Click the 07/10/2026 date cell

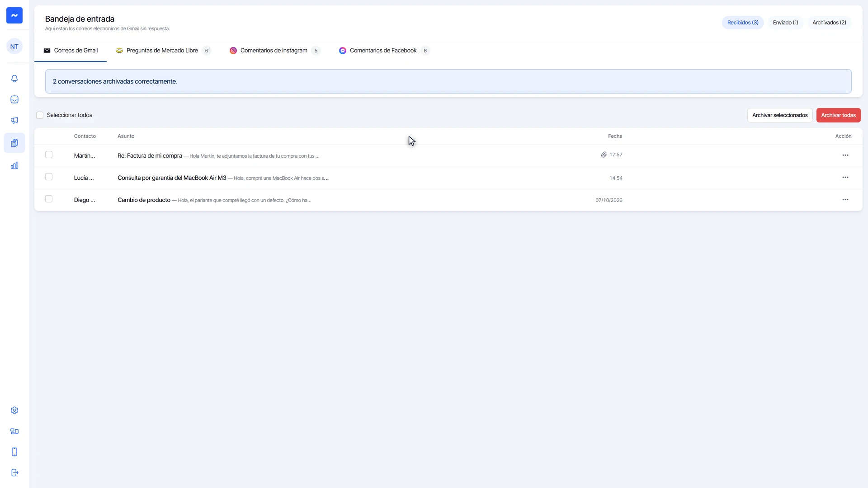coord(609,200)
